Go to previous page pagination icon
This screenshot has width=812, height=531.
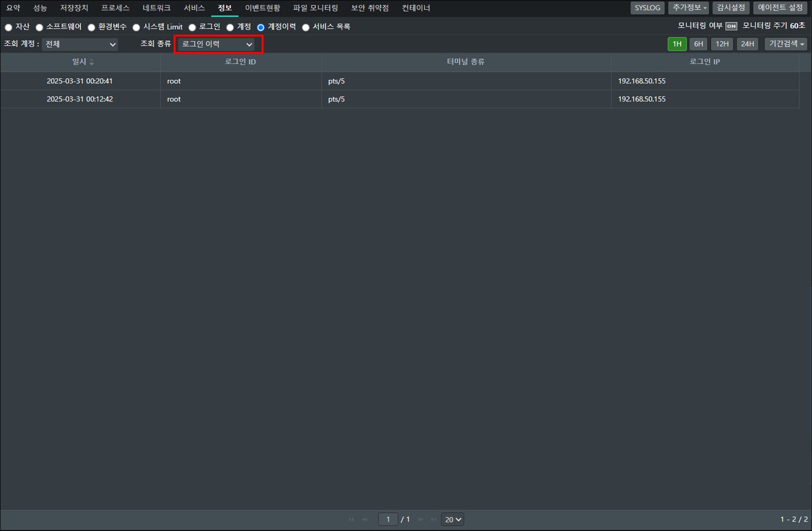365,519
